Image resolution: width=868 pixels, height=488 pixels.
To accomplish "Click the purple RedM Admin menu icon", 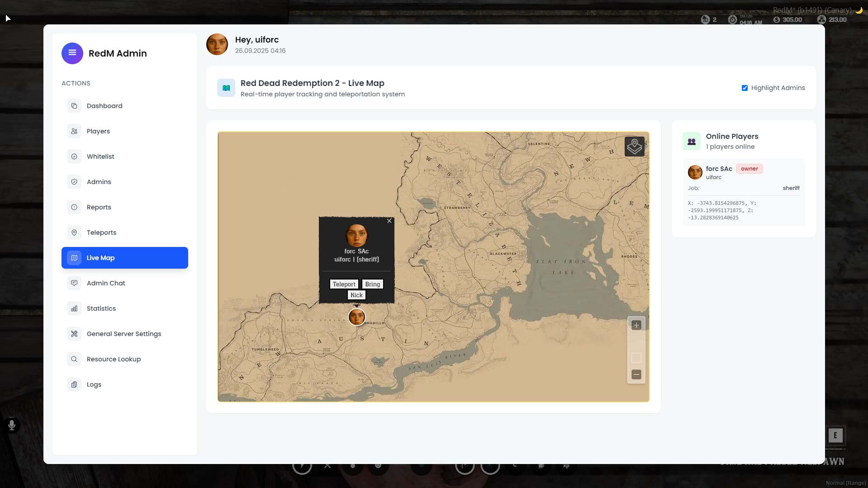I will tap(72, 53).
